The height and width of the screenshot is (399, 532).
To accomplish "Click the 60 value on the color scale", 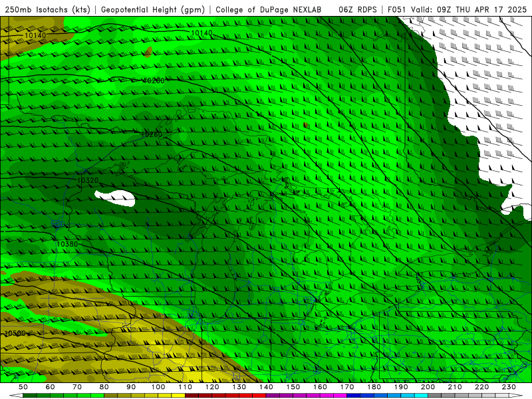I will (x=50, y=387).
